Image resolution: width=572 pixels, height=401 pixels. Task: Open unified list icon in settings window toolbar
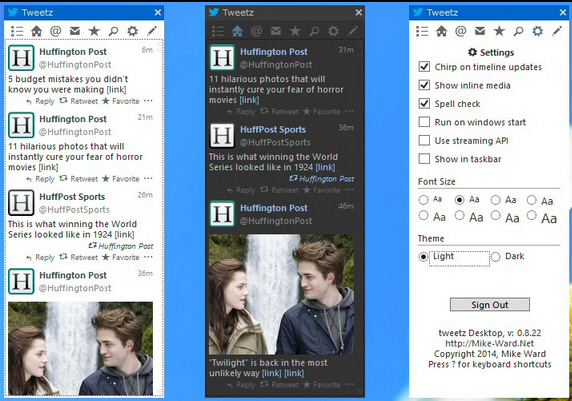point(422,31)
